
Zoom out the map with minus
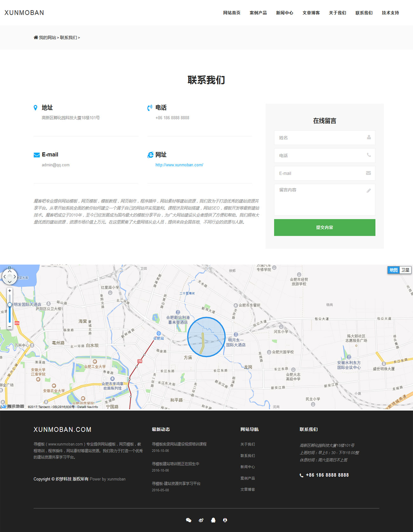10,327
